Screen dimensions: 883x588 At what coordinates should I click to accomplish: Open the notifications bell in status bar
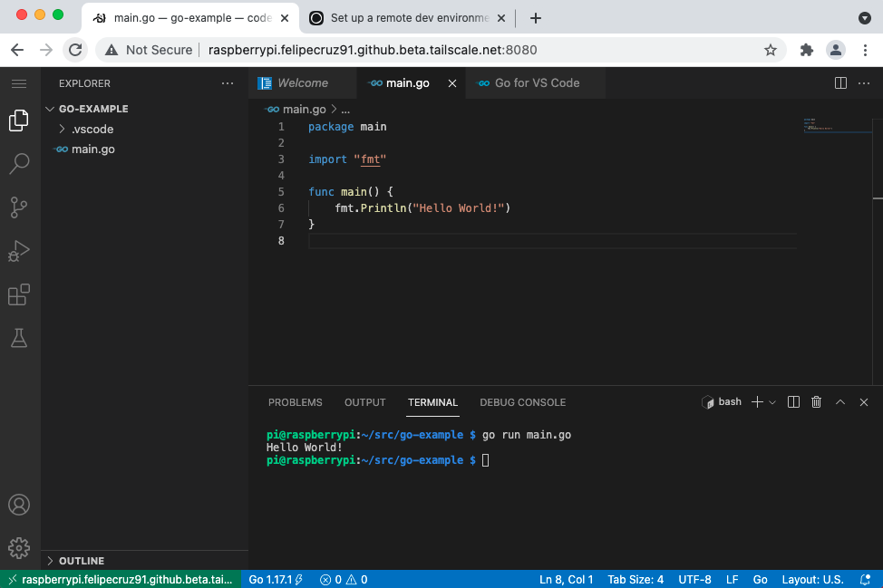865,580
